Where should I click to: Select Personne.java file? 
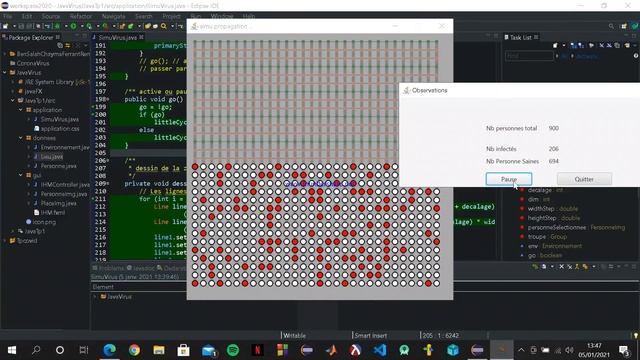(x=58, y=166)
